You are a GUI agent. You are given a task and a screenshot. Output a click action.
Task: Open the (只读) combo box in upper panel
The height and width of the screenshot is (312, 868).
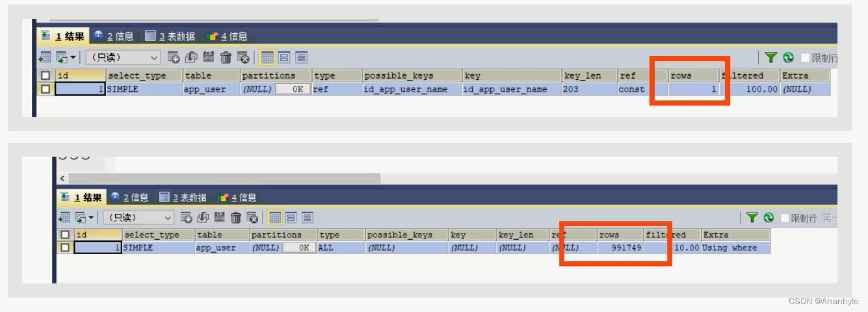coord(123,57)
